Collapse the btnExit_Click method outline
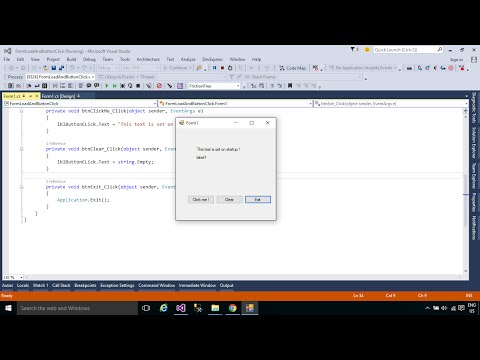 (22, 187)
